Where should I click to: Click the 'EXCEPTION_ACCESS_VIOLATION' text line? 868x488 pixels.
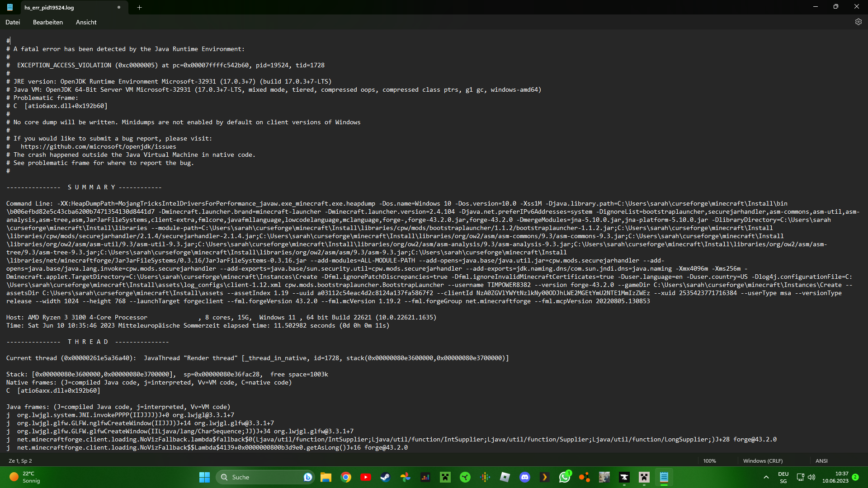pos(165,65)
